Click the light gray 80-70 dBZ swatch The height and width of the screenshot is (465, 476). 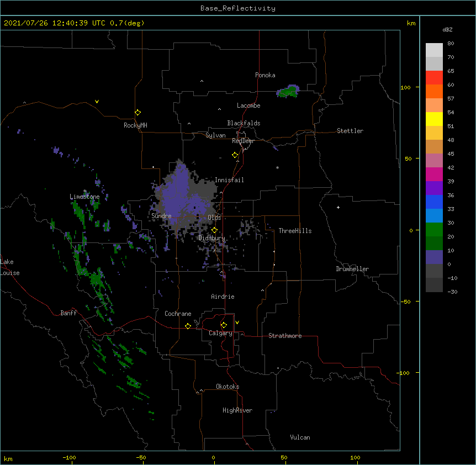pyautogui.click(x=434, y=50)
